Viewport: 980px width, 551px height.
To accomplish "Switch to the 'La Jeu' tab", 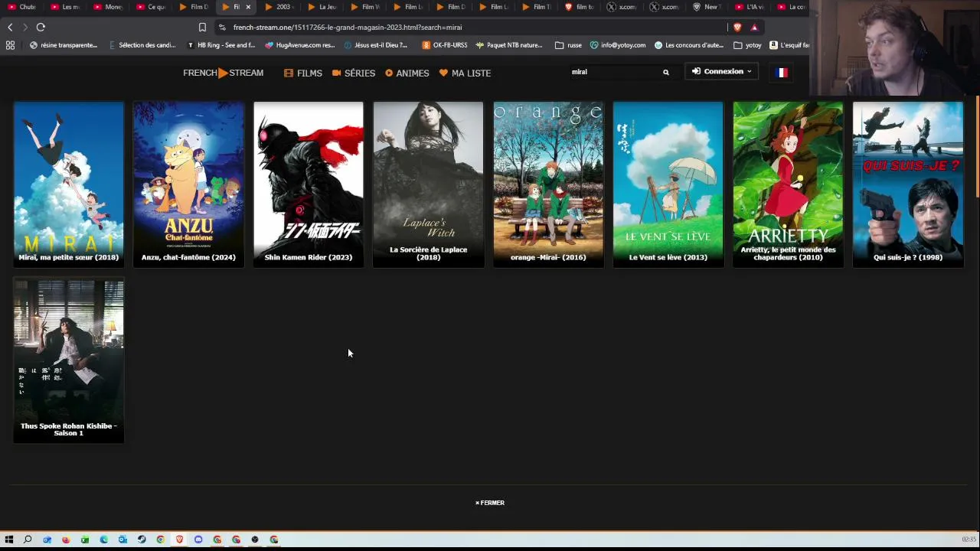I will point(322,7).
